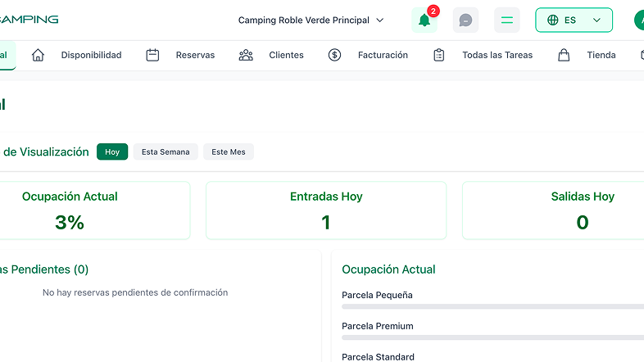The height and width of the screenshot is (362, 644).
Task: Click the people icon beside Clientes
Action: tap(246, 55)
